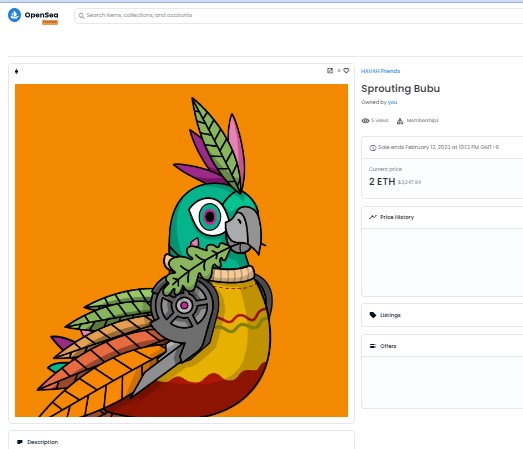
Task: Click the favorites count beside the heart
Action: [x=339, y=71]
